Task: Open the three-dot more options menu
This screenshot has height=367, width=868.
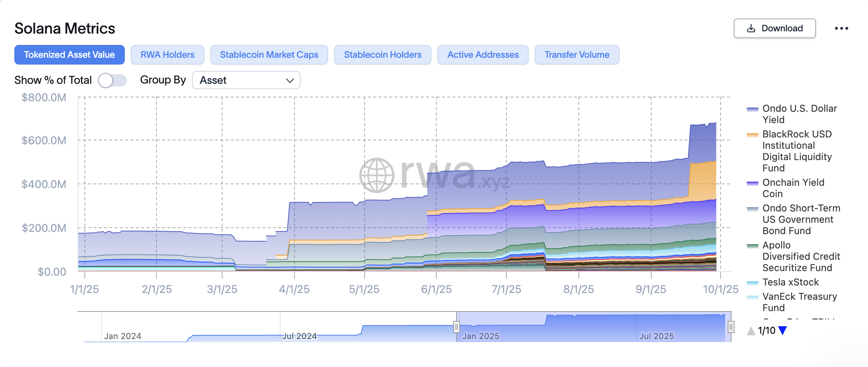Action: [841, 28]
